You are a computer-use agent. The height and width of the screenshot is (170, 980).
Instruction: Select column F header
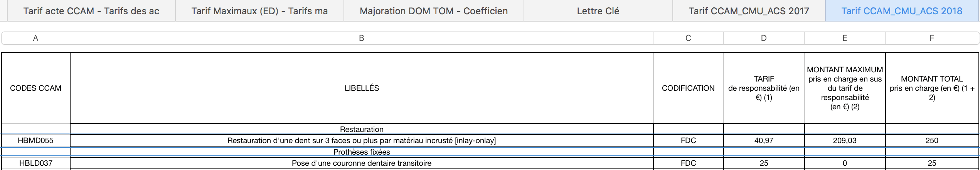coord(932,38)
